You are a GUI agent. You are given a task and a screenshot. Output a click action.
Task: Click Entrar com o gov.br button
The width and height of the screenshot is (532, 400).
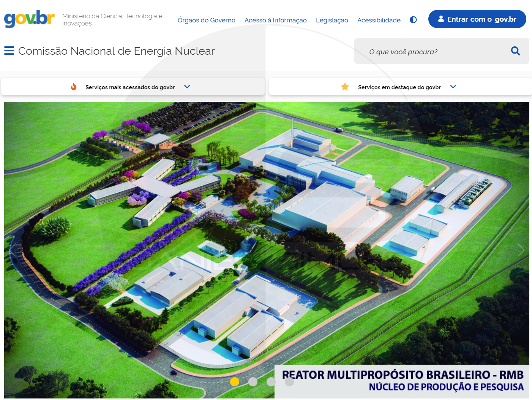477,19
